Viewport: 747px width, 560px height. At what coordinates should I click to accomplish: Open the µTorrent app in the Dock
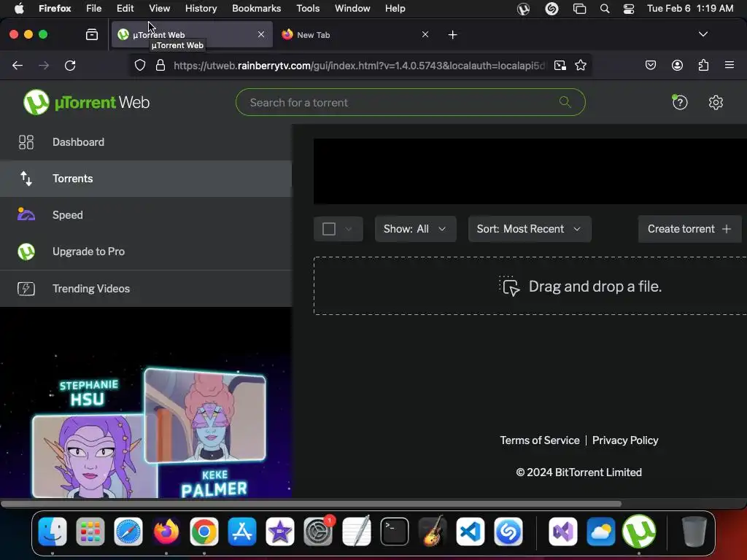click(x=639, y=532)
